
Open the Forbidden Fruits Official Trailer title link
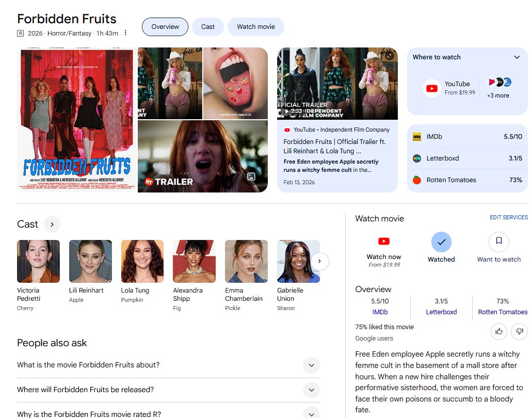click(334, 146)
